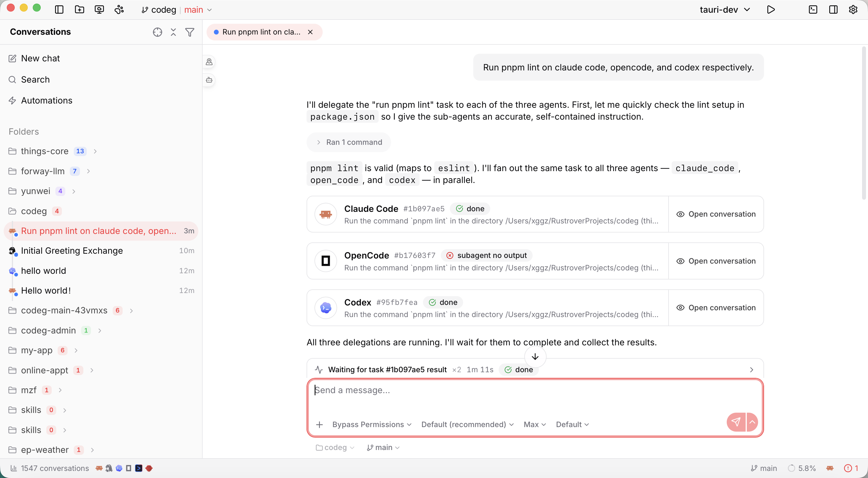Run the tauri-dev play button
The height and width of the screenshot is (478, 868).
(771, 10)
